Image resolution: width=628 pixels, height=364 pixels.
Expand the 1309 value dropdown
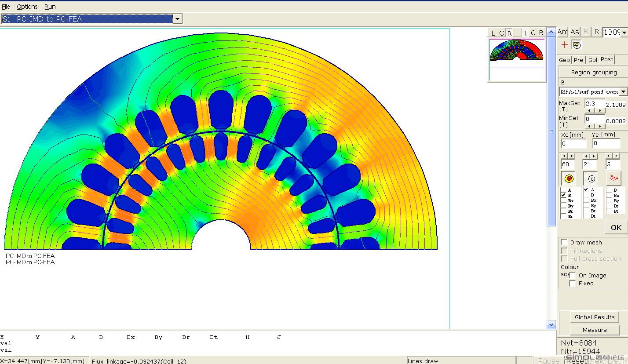click(x=624, y=32)
